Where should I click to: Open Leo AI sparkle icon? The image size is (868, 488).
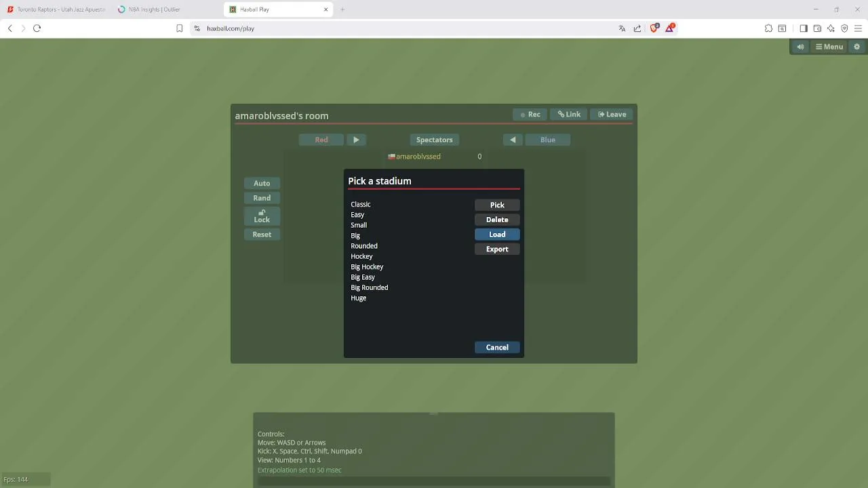pyautogui.click(x=831, y=28)
